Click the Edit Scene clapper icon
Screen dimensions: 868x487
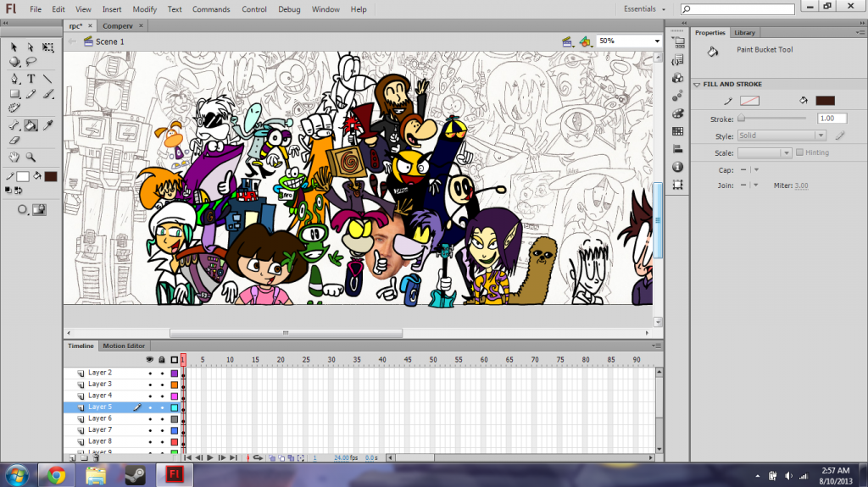tap(567, 42)
